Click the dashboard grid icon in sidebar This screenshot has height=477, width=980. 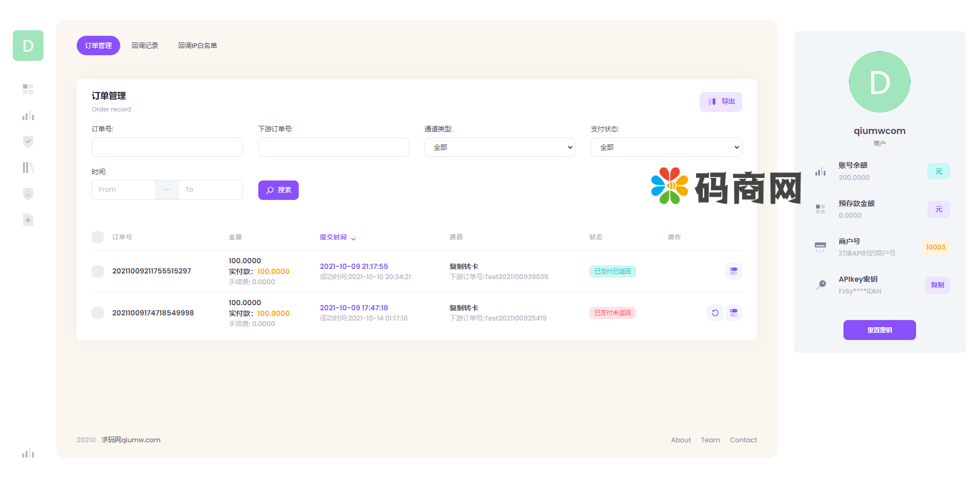coord(28,89)
